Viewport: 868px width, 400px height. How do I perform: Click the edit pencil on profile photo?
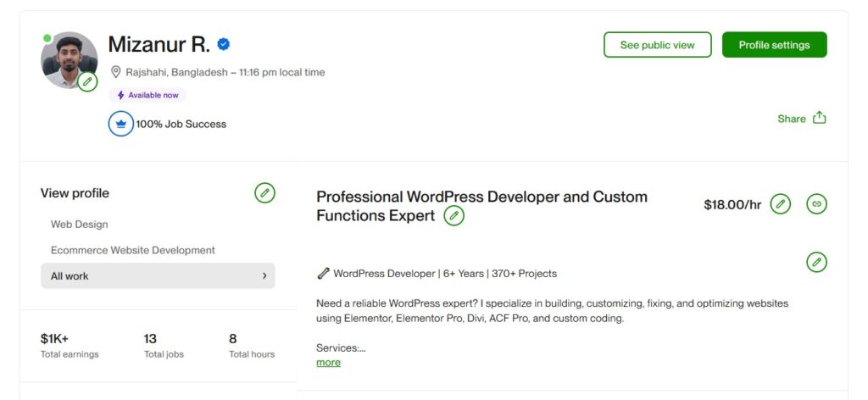(x=87, y=82)
